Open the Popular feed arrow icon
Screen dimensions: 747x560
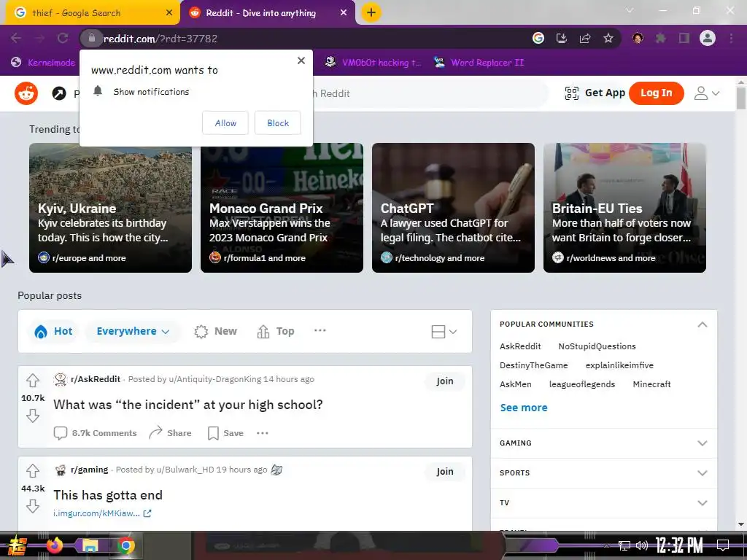59,93
